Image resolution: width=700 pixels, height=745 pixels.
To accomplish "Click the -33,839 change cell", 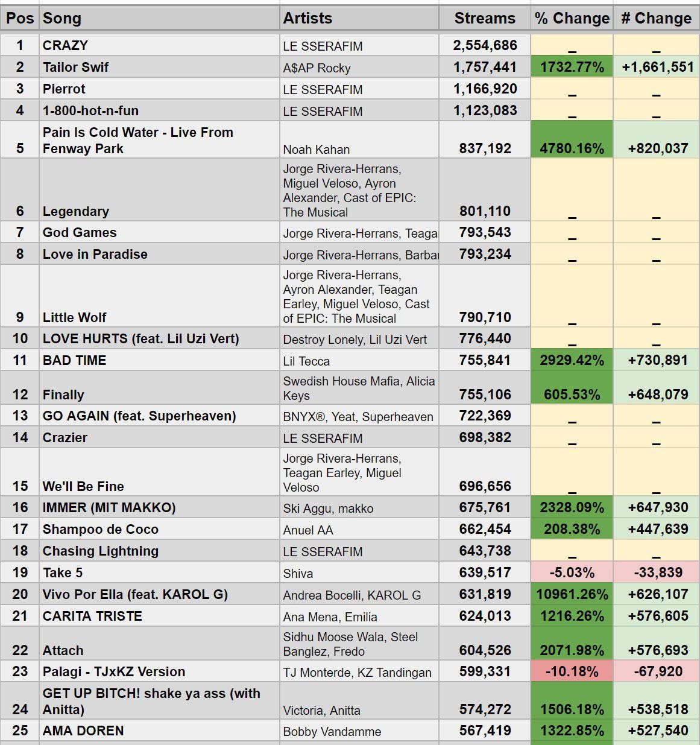I will click(657, 572).
